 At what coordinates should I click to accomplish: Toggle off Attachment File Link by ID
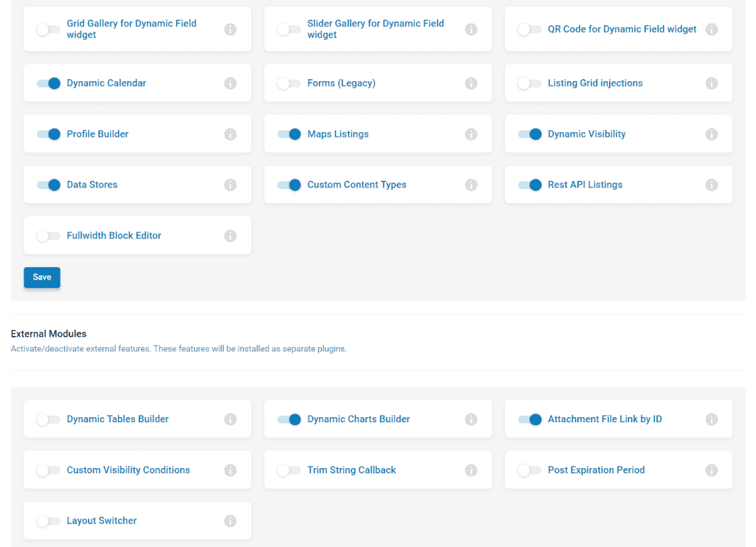pyautogui.click(x=530, y=419)
